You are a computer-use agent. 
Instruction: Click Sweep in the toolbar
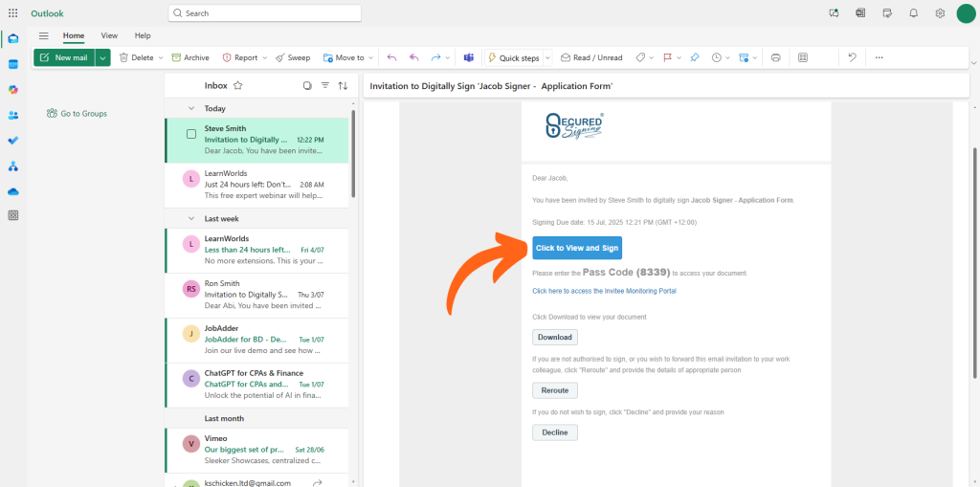pyautogui.click(x=293, y=57)
